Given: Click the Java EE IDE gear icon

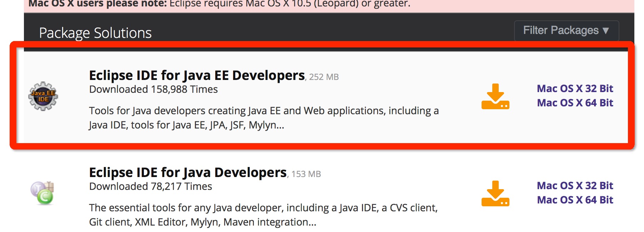Looking at the screenshot, I should pos(43,96).
